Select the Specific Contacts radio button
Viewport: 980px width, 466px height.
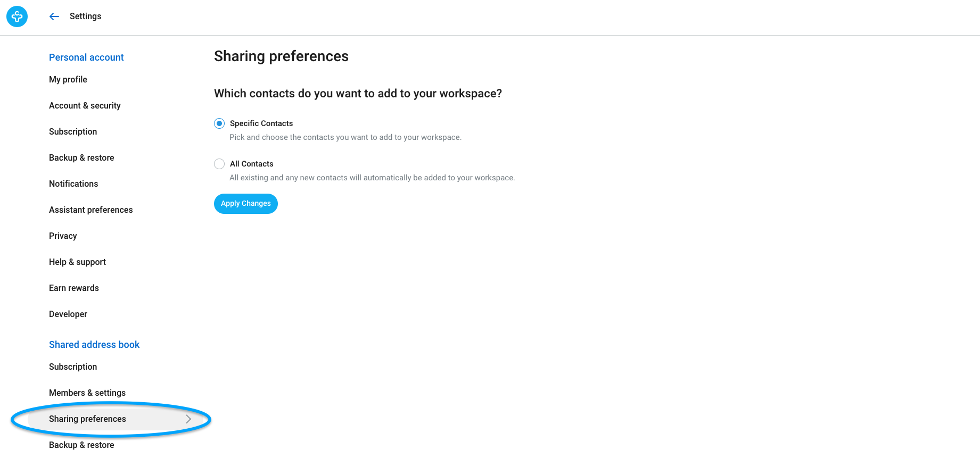219,123
